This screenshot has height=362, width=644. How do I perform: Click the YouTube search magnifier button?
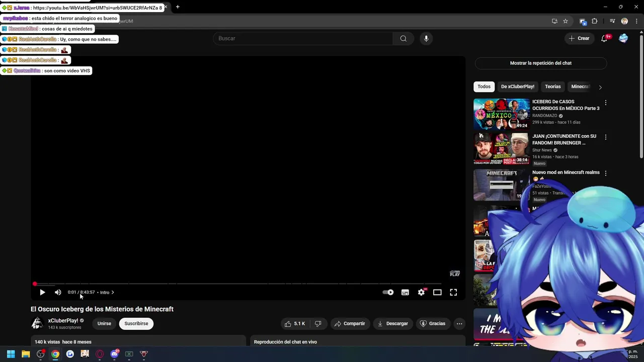tap(403, 38)
